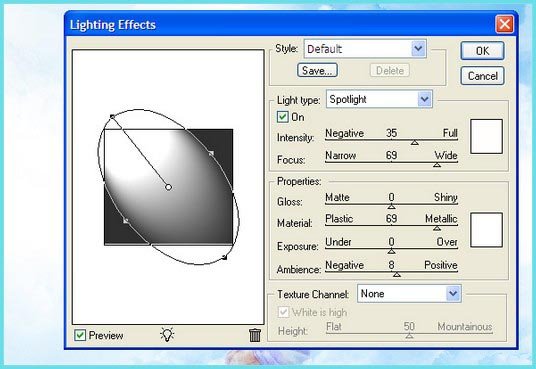Click the Lighting Effects title bar text
This screenshot has width=536, height=369.
(x=112, y=25)
